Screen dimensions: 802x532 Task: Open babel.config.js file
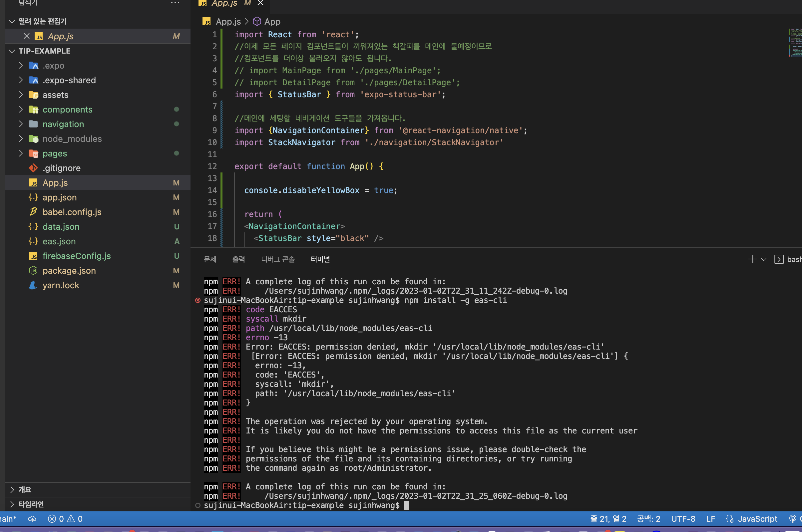(x=98, y=212)
